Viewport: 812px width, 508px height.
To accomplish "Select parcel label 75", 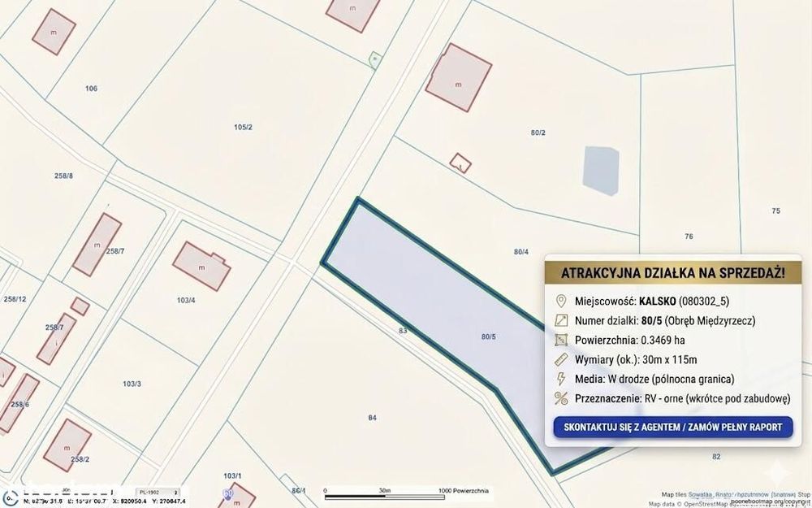I will 775,211.
